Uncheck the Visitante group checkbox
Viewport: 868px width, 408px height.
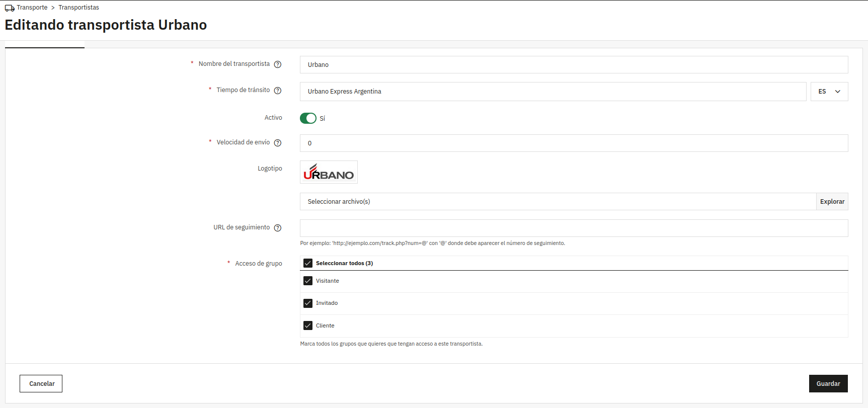(x=308, y=281)
